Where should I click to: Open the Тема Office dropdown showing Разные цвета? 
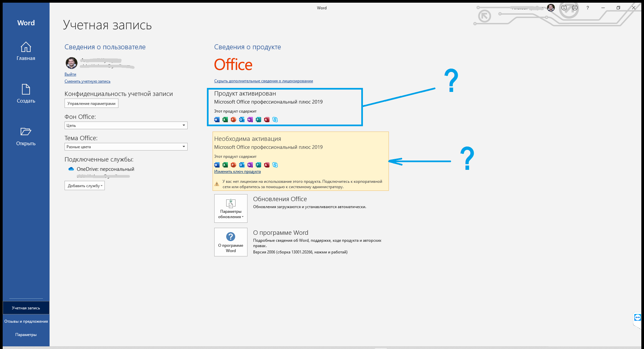[x=126, y=147]
